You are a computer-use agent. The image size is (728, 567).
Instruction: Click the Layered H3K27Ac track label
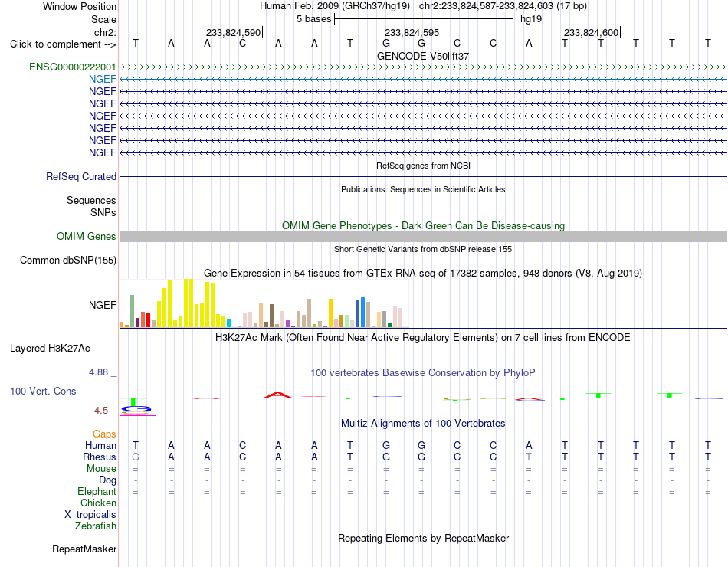[50, 349]
